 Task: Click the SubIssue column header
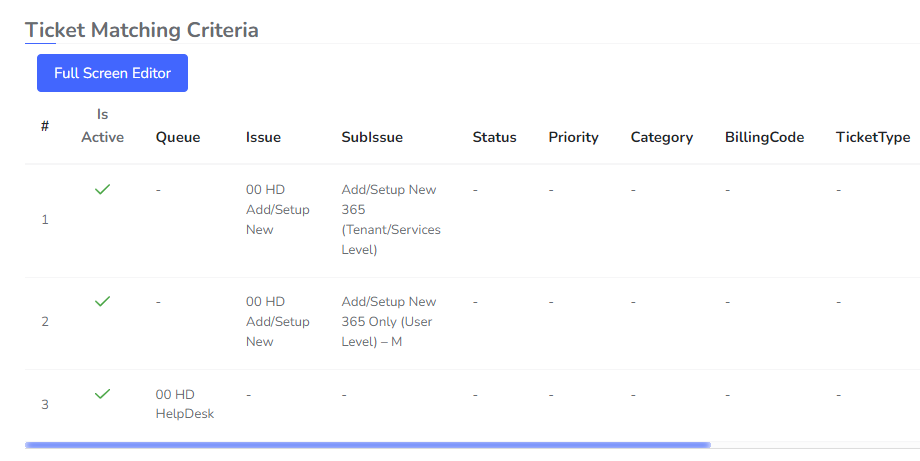point(372,137)
